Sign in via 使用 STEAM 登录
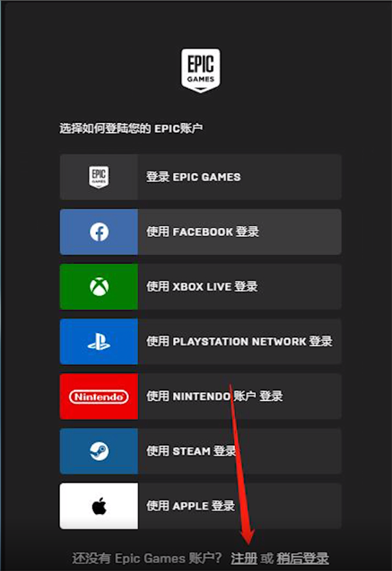Viewport: 392px width, 571px height. (x=201, y=451)
